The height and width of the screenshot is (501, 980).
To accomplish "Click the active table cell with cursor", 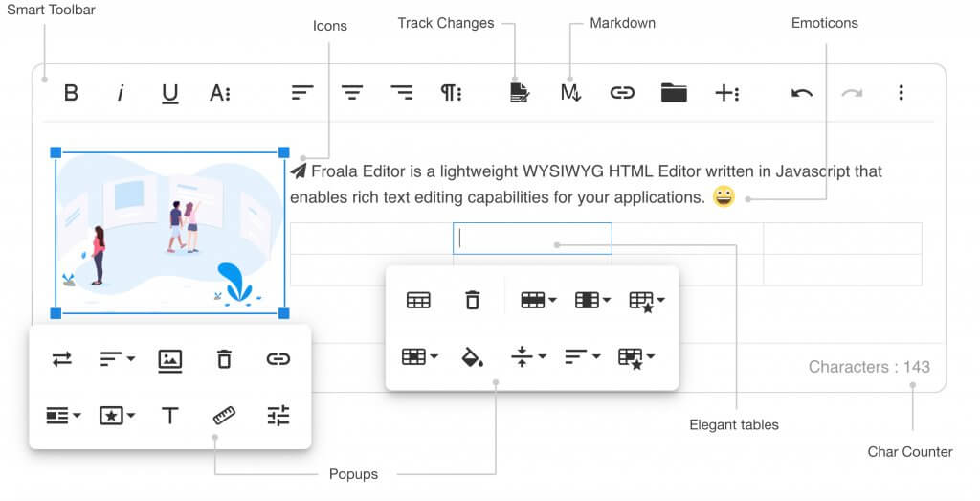I will 532,239.
